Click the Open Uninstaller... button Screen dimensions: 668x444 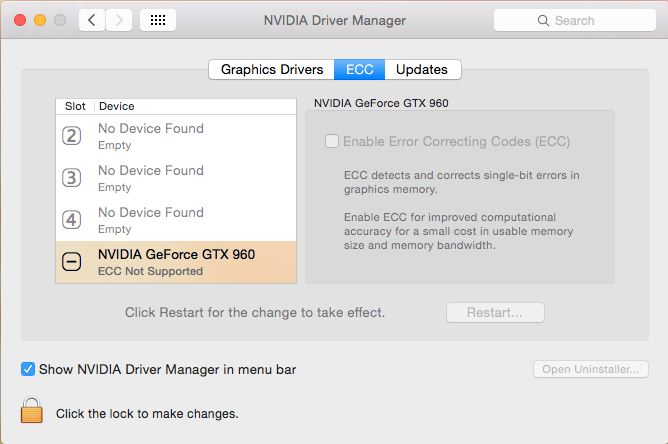click(590, 369)
